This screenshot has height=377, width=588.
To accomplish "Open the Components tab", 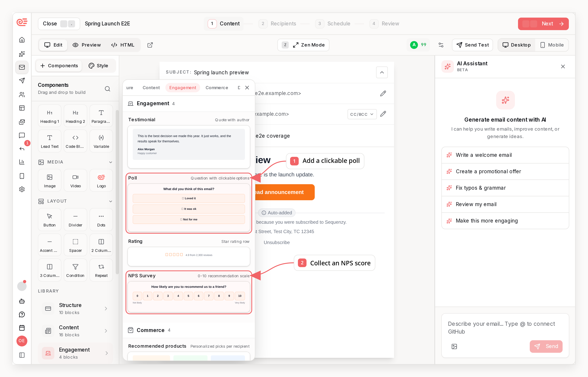I will pos(59,66).
